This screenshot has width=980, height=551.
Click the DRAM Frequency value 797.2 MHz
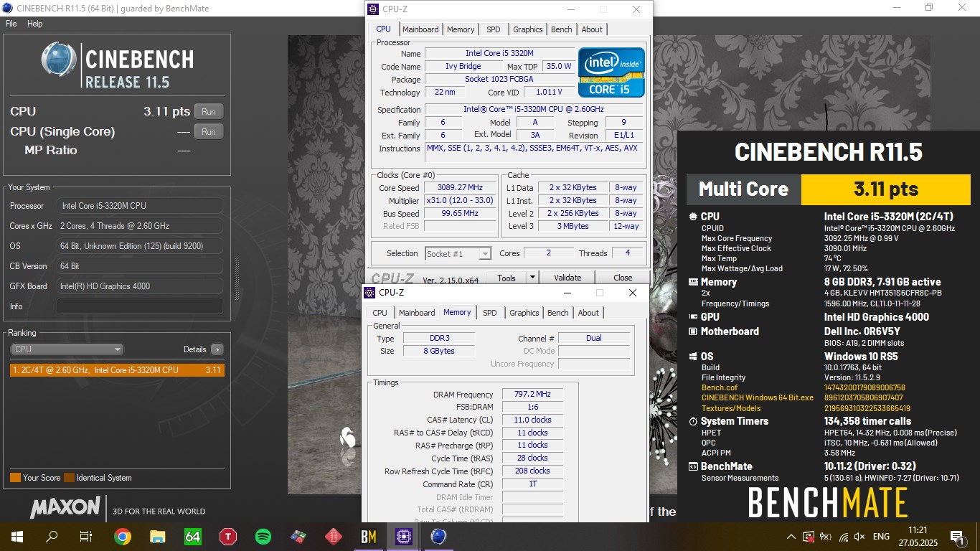[532, 395]
